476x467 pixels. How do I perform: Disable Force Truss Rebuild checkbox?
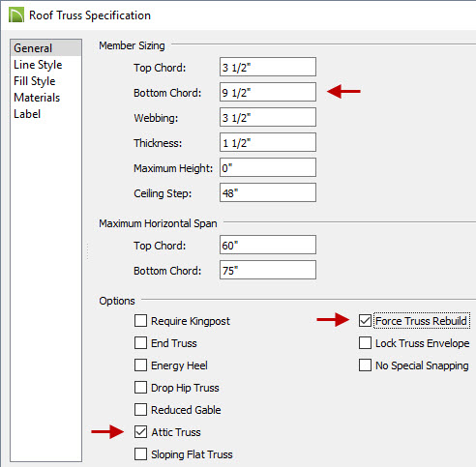point(365,321)
